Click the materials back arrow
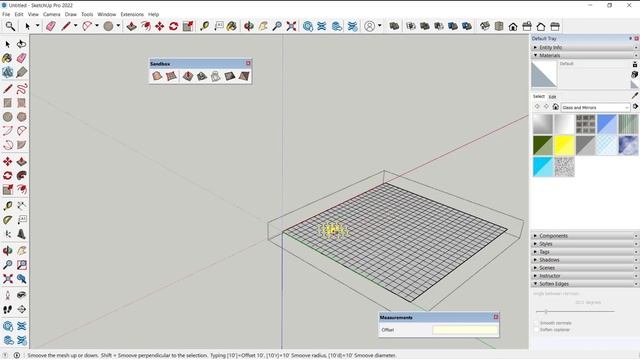640x360 pixels. pos(537,107)
